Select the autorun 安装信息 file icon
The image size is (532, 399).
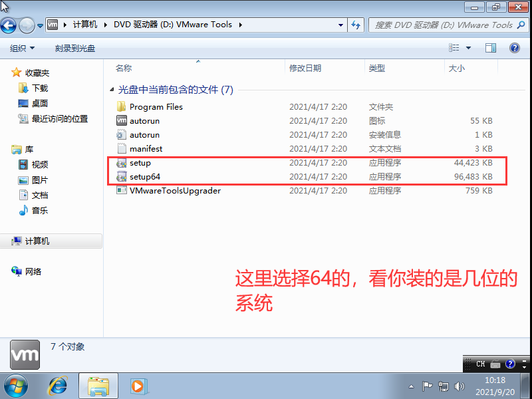tap(122, 135)
